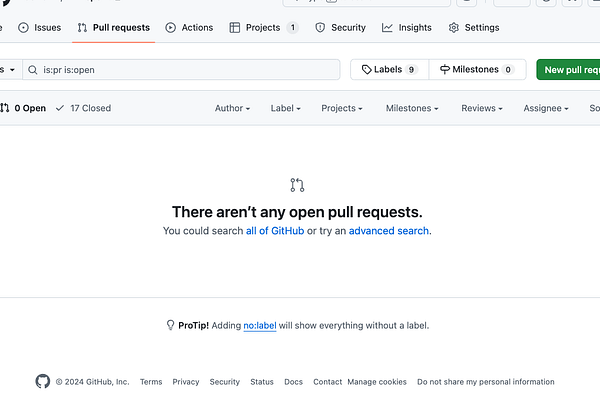Open the Labels button with tag icon
Screen dimensions: 600x401
(x=389, y=70)
